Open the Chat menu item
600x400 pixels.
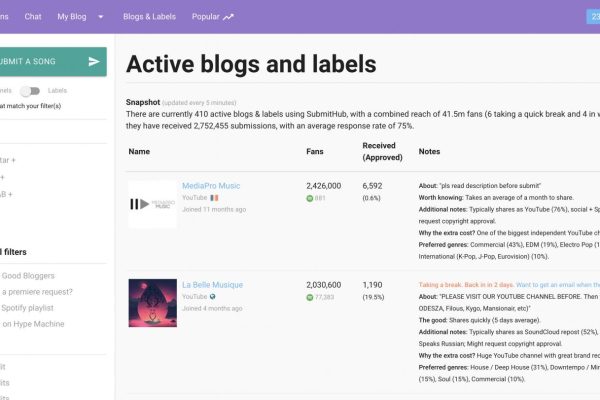33,16
